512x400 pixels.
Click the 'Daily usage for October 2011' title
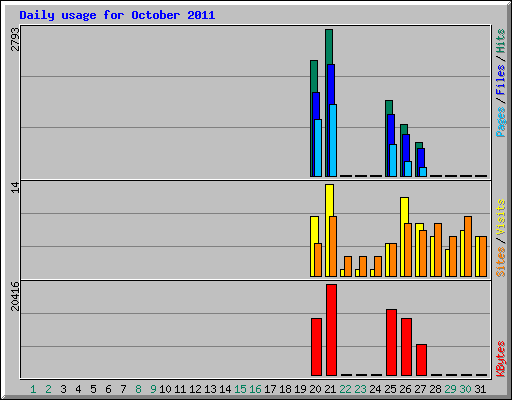117,15
